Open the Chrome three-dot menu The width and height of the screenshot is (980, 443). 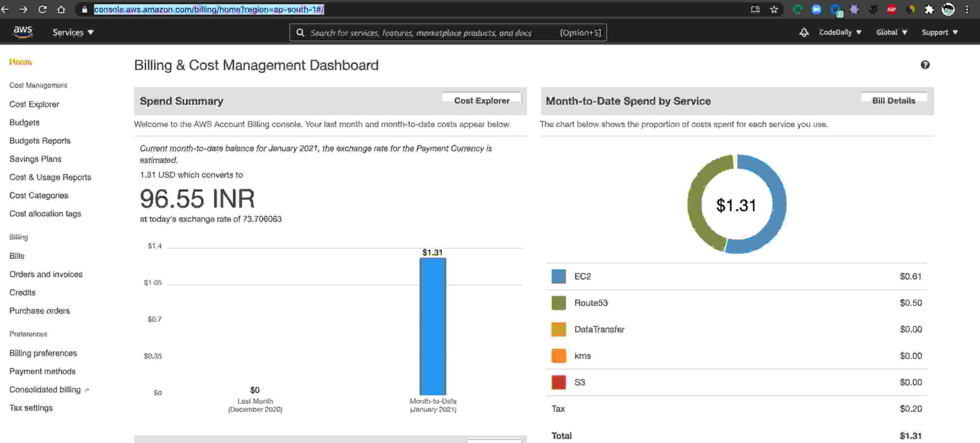point(967,10)
